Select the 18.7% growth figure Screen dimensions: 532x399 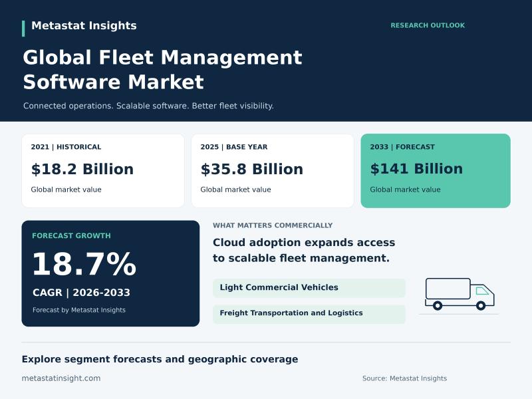pyautogui.click(x=84, y=264)
